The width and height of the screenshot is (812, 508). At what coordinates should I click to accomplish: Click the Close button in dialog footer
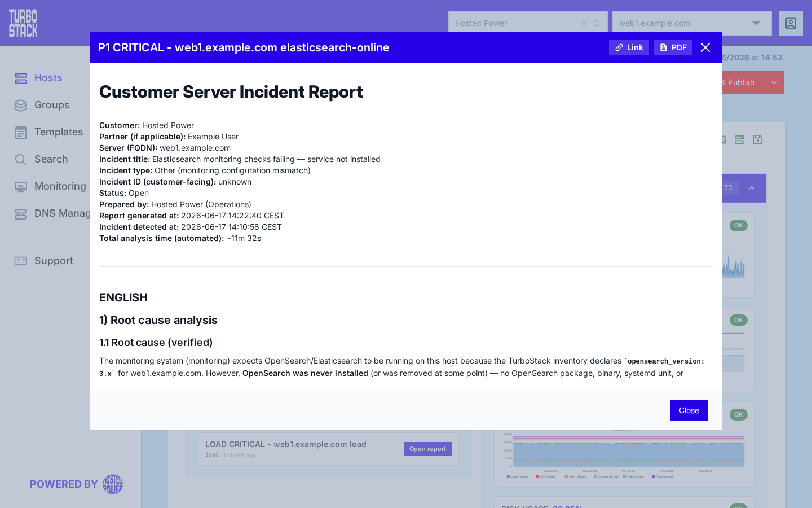[x=689, y=410]
